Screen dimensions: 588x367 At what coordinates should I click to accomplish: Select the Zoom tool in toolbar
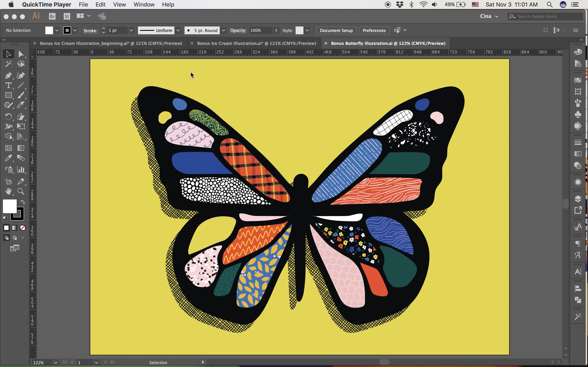(x=21, y=191)
